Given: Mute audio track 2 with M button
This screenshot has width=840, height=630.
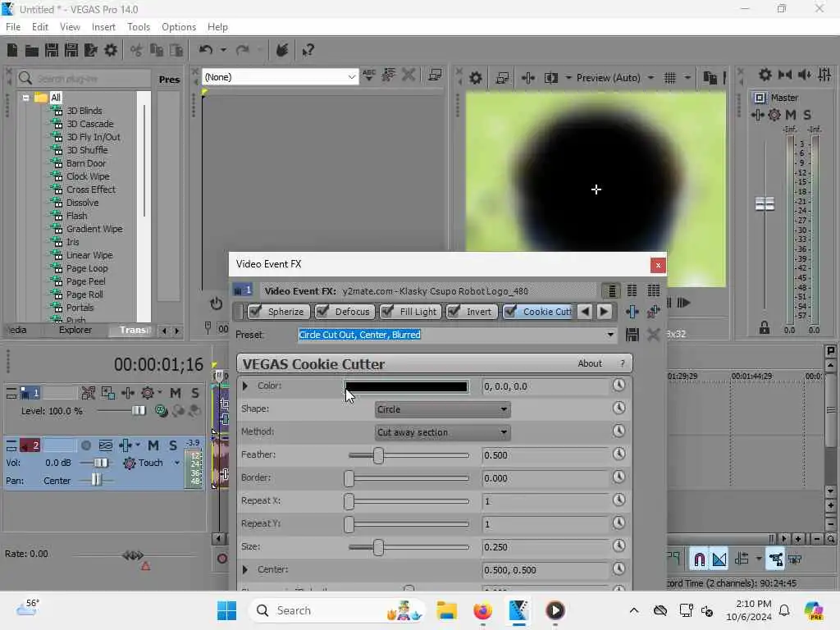Looking at the screenshot, I should pyautogui.click(x=153, y=445).
